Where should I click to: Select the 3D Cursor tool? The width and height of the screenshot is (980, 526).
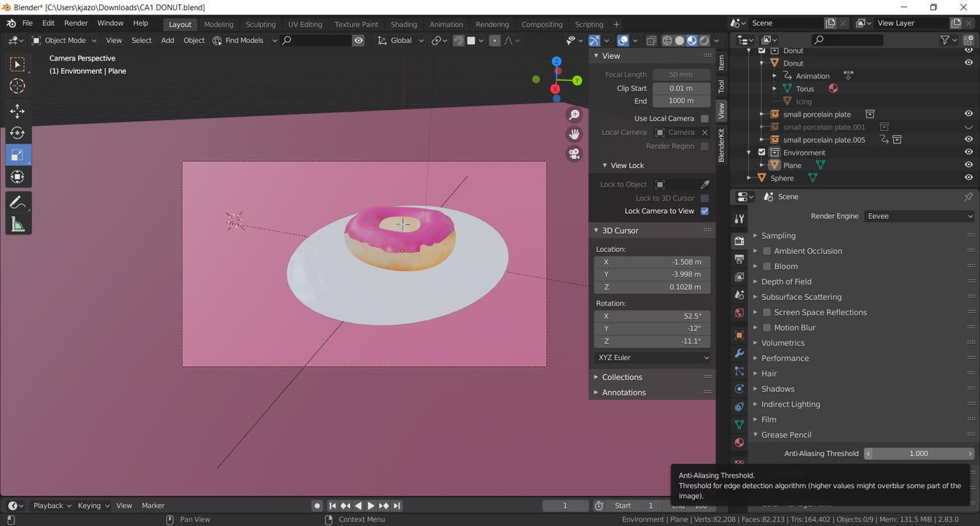point(17,86)
